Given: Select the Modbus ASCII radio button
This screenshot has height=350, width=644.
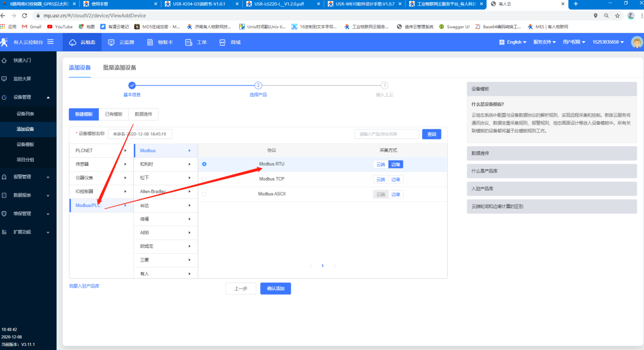Looking at the screenshot, I should [x=205, y=194].
